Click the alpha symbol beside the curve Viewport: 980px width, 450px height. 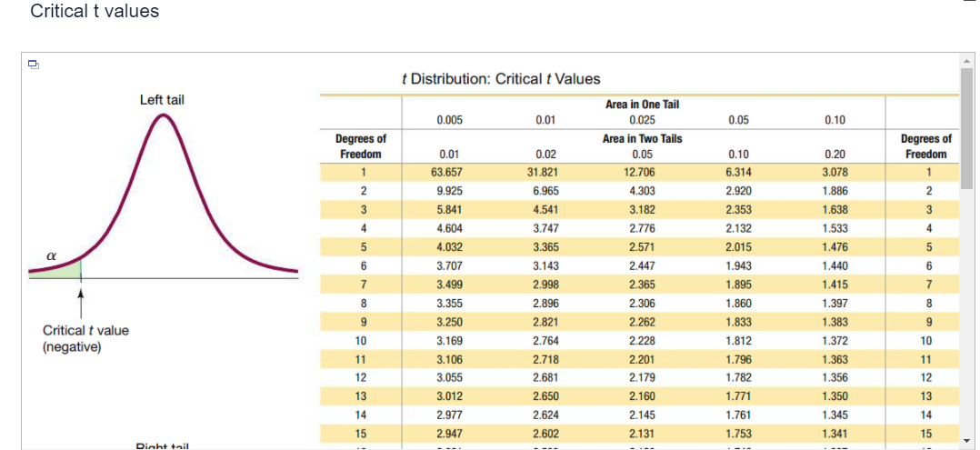pos(53,255)
